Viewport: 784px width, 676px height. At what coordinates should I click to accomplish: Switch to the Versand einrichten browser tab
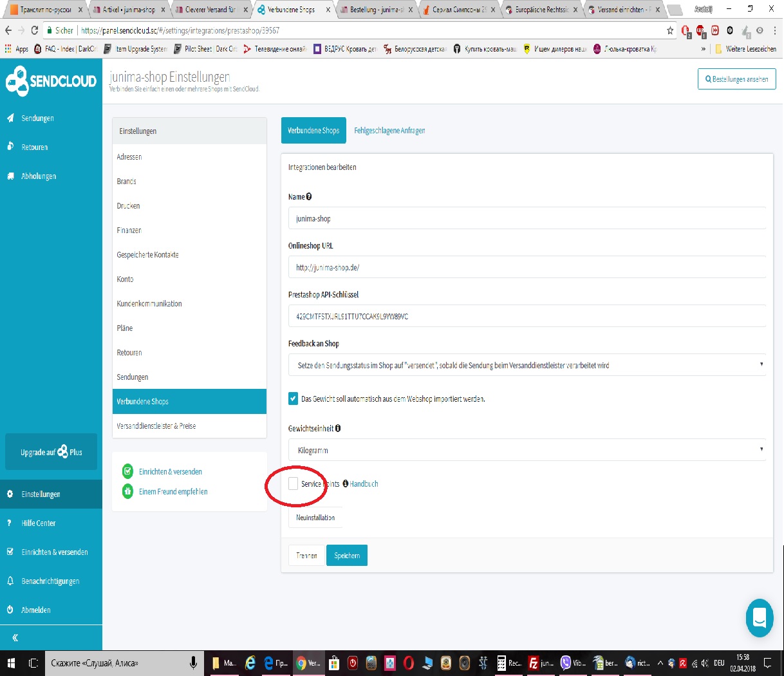click(623, 10)
